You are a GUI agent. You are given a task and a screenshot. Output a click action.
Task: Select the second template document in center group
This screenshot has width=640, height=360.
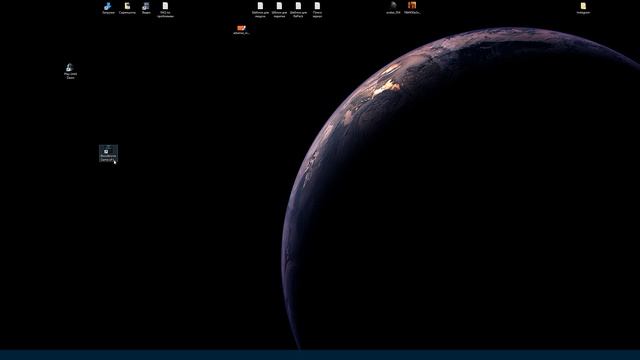(x=279, y=10)
